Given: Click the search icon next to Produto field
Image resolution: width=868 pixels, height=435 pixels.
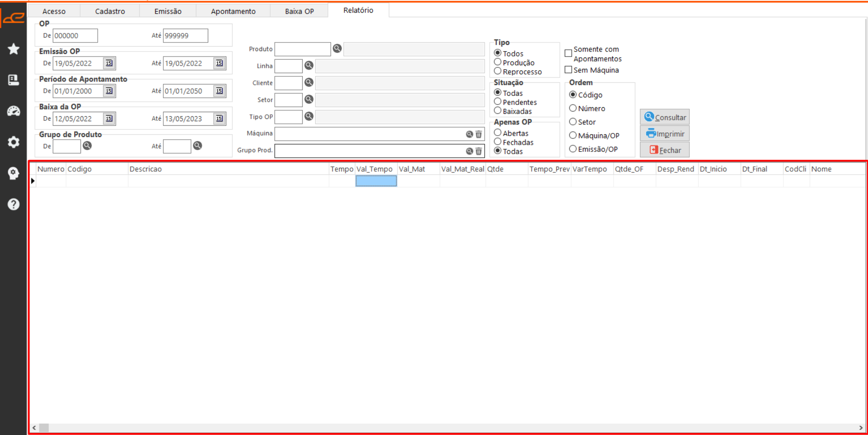Looking at the screenshot, I should point(337,48).
